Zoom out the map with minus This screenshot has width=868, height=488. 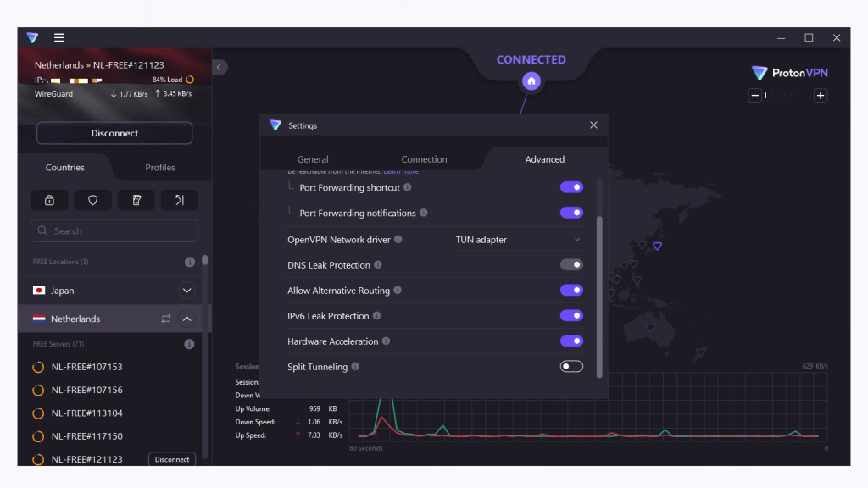[754, 95]
